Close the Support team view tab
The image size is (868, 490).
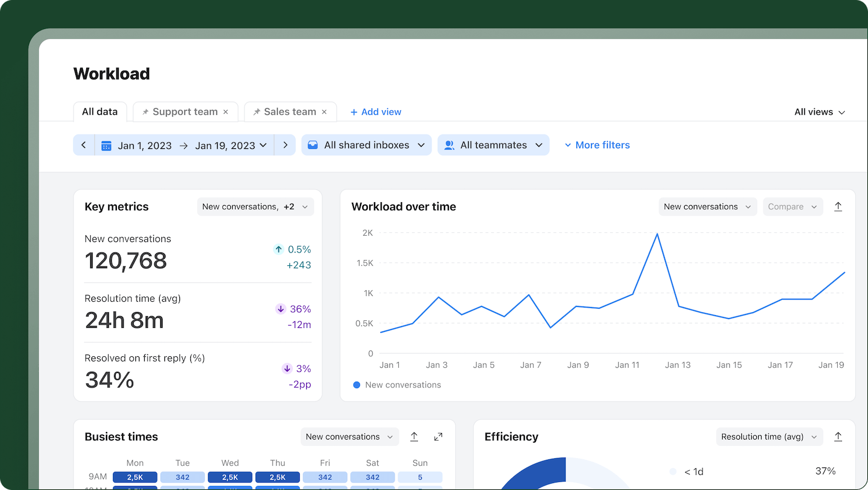point(226,112)
